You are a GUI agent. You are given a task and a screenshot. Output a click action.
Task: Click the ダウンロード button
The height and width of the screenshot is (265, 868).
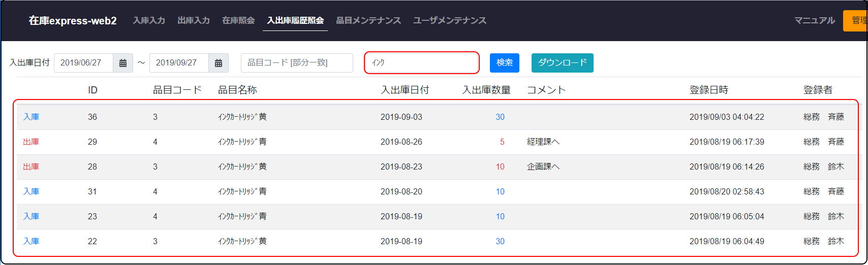pos(562,63)
